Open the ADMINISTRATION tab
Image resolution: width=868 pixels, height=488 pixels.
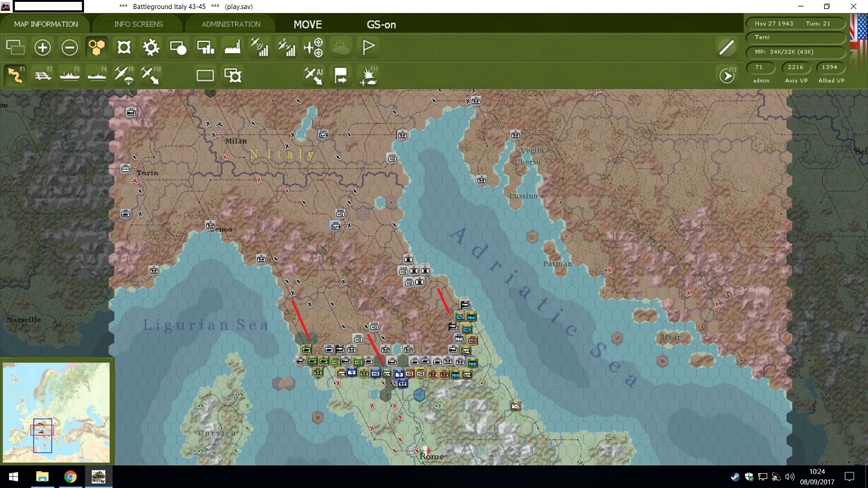pos(231,25)
